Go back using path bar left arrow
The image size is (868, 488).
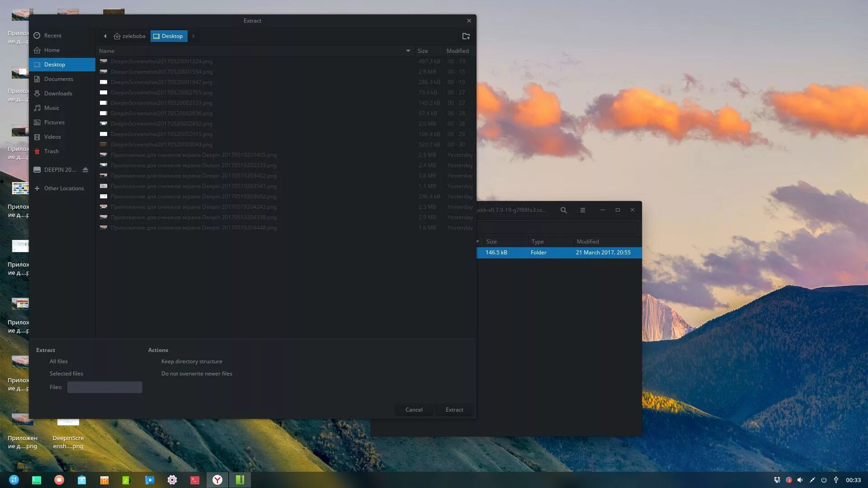point(105,36)
